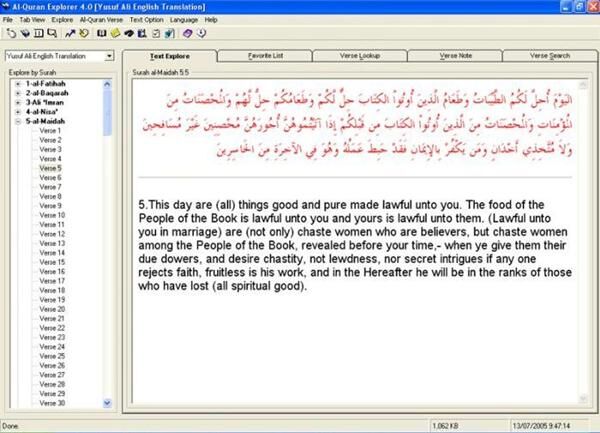Click the English translation text of verse 5
The width and height of the screenshot is (600, 433).
coord(355,246)
